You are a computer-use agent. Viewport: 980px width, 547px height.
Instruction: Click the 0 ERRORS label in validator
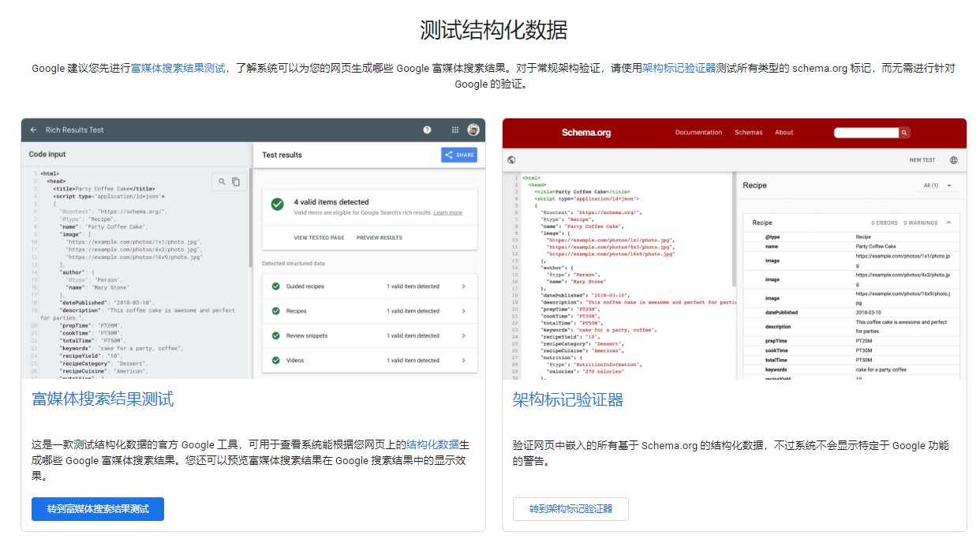coord(885,223)
